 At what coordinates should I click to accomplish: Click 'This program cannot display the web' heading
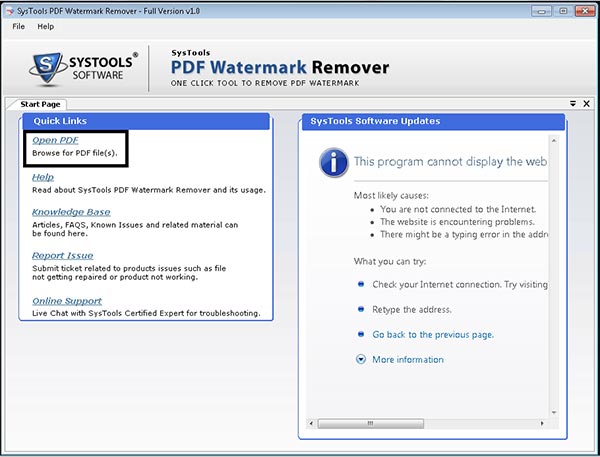450,162
